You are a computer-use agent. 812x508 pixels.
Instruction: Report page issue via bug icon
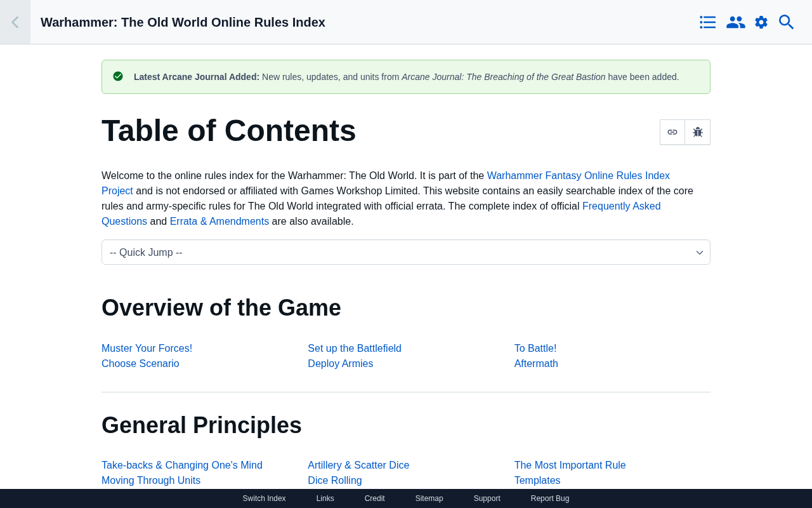coord(698,132)
